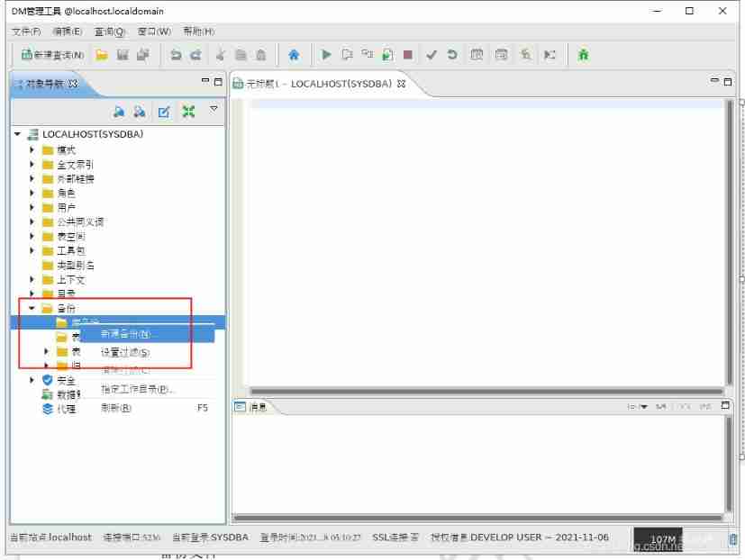Open the 查询(Q) menu
The height and width of the screenshot is (560, 745).
tap(107, 32)
